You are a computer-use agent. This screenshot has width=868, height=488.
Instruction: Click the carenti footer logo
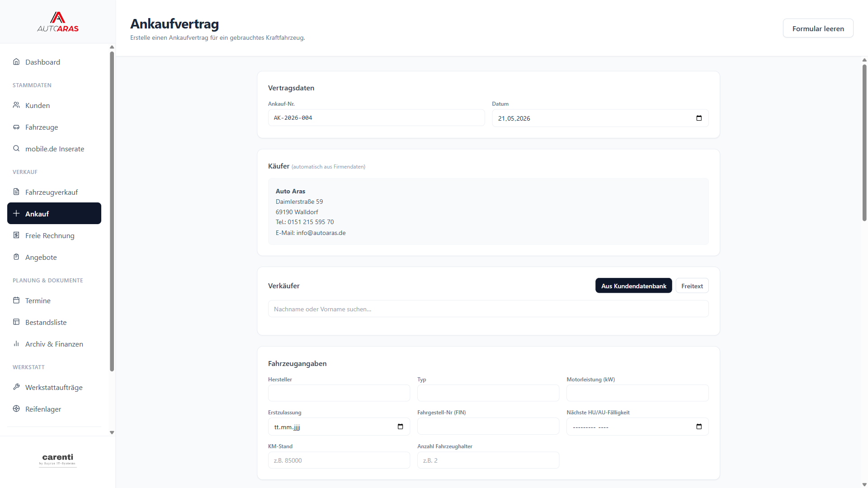(58, 460)
